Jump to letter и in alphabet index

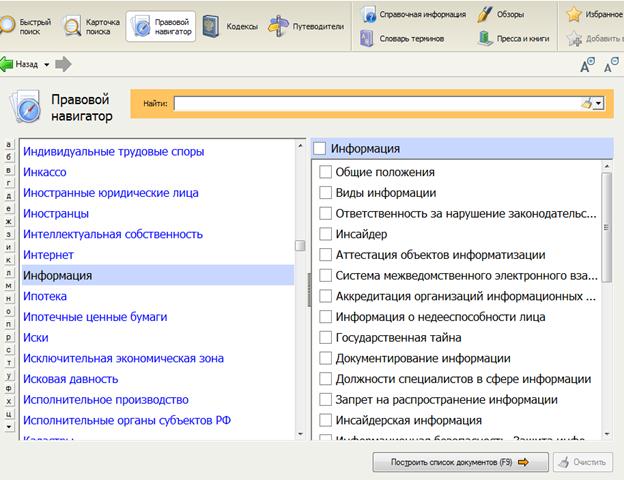(x=8, y=247)
